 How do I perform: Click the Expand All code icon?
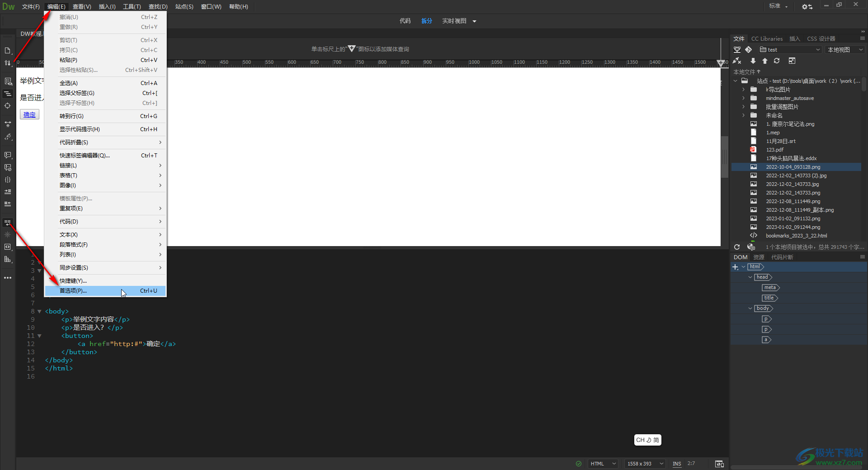pyautogui.click(x=8, y=124)
